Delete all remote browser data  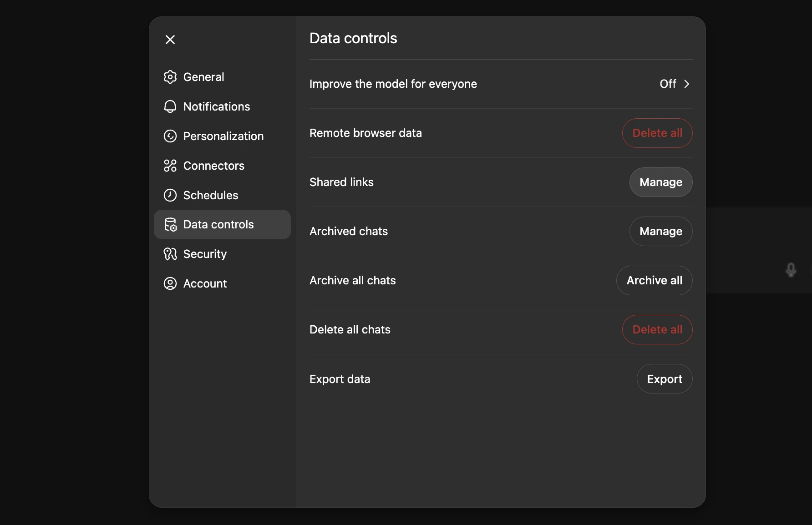coord(657,133)
